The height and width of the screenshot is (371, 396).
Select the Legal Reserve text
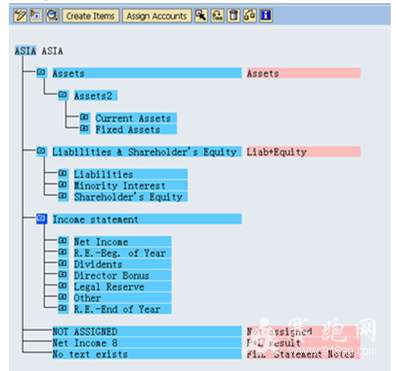pos(122,287)
